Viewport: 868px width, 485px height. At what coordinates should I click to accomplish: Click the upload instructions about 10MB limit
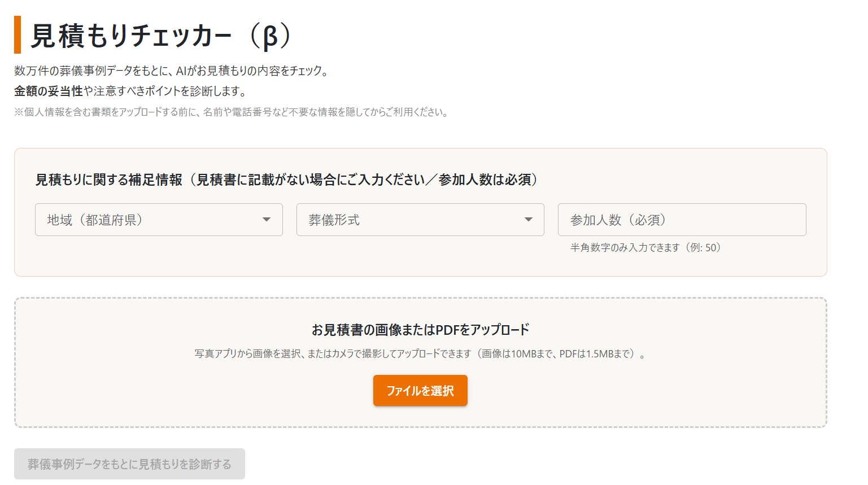click(420, 353)
